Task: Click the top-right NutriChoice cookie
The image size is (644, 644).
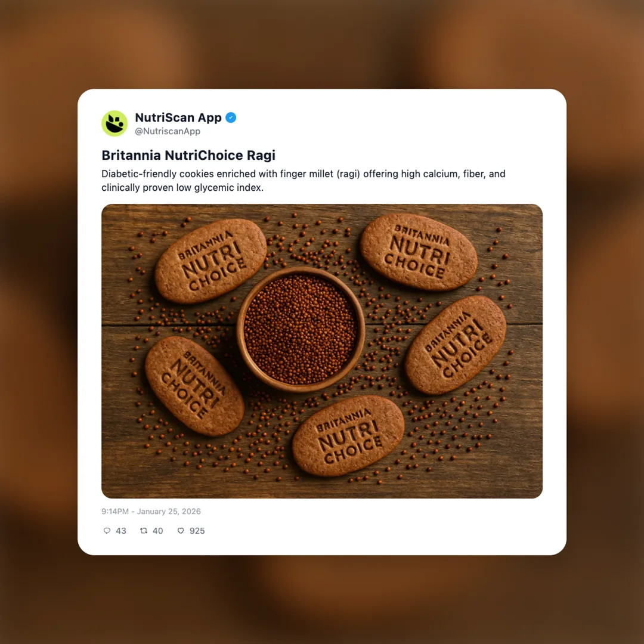Action: (x=419, y=252)
